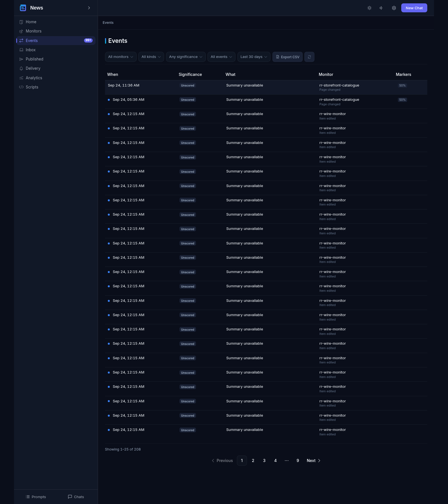The width and height of the screenshot is (448, 504).
Task: Open the Sep 24, 11:36 AM event
Action: (x=266, y=87)
